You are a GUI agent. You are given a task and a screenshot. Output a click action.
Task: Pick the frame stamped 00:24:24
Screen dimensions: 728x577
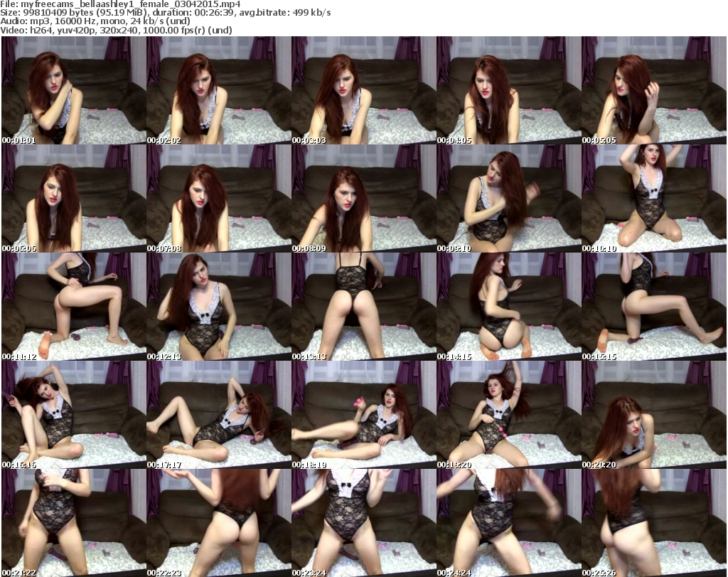pyautogui.click(x=509, y=523)
